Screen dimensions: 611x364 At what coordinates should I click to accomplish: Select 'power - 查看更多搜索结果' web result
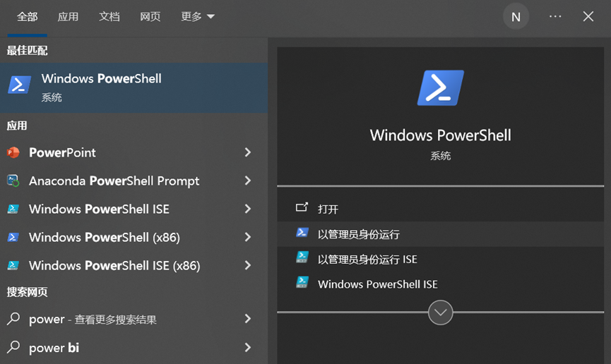point(134,319)
